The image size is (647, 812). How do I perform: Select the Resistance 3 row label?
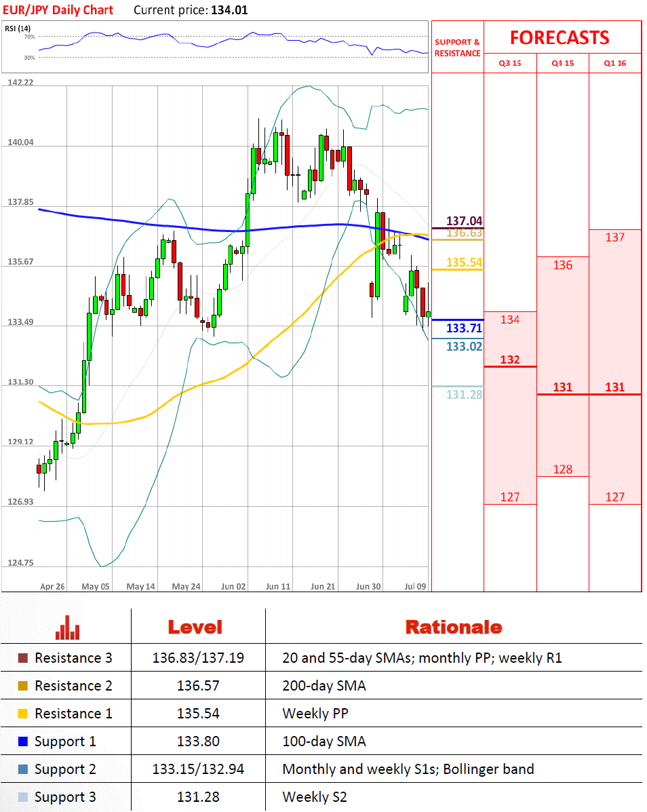point(73,658)
